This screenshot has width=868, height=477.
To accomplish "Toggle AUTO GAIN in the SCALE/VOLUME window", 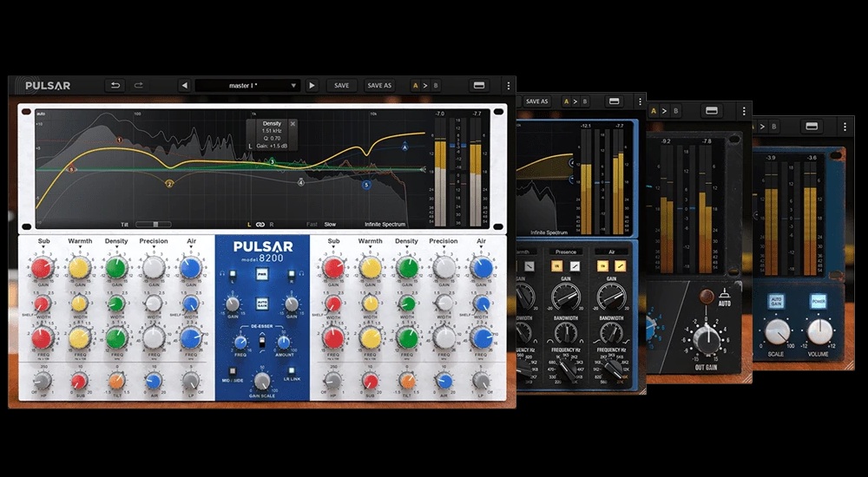I will [775, 302].
